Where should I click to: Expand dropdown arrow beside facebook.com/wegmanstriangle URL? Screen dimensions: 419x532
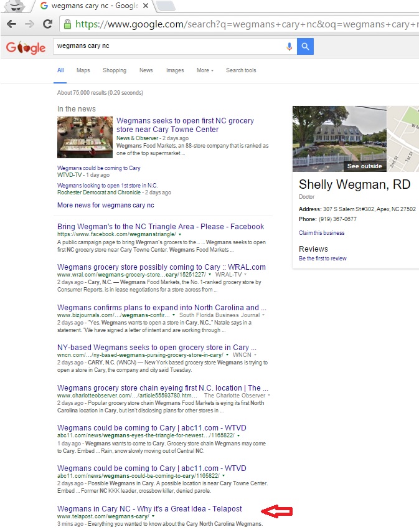pos(180,234)
